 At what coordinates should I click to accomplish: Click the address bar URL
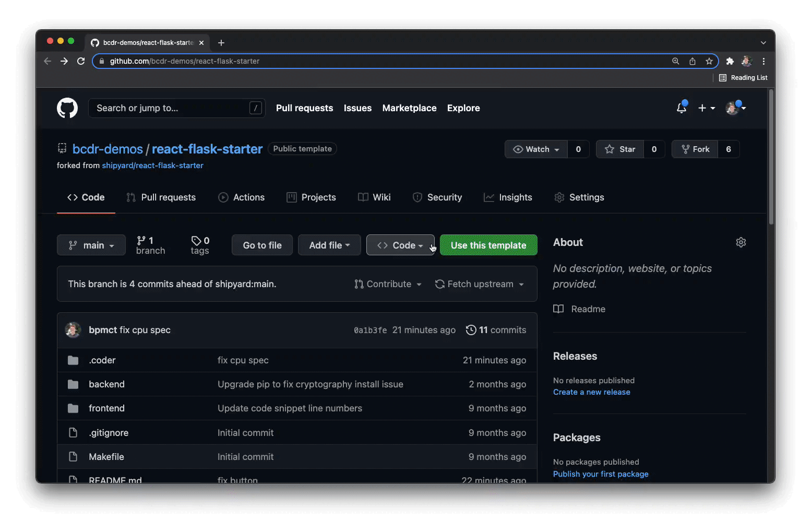tap(185, 61)
